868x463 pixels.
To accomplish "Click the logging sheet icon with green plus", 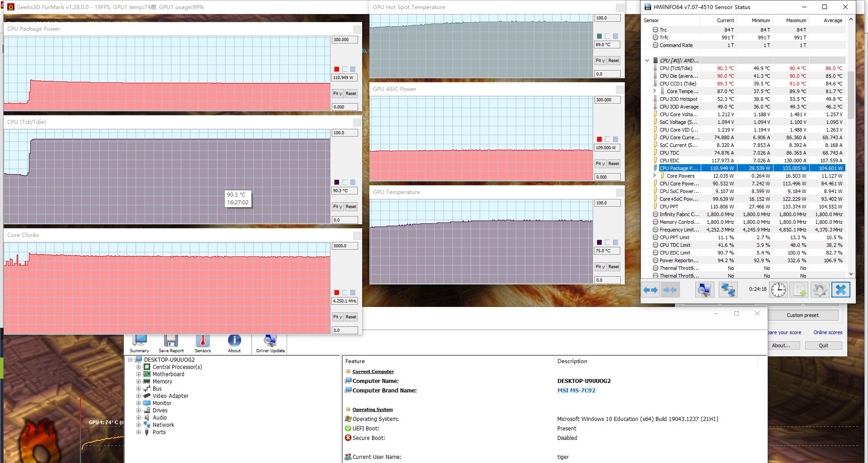I will pos(799,290).
